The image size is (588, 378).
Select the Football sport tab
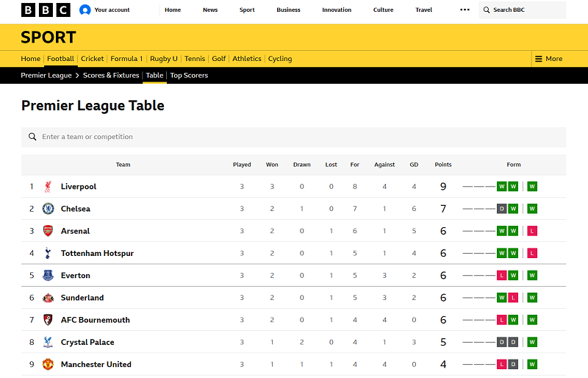60,59
